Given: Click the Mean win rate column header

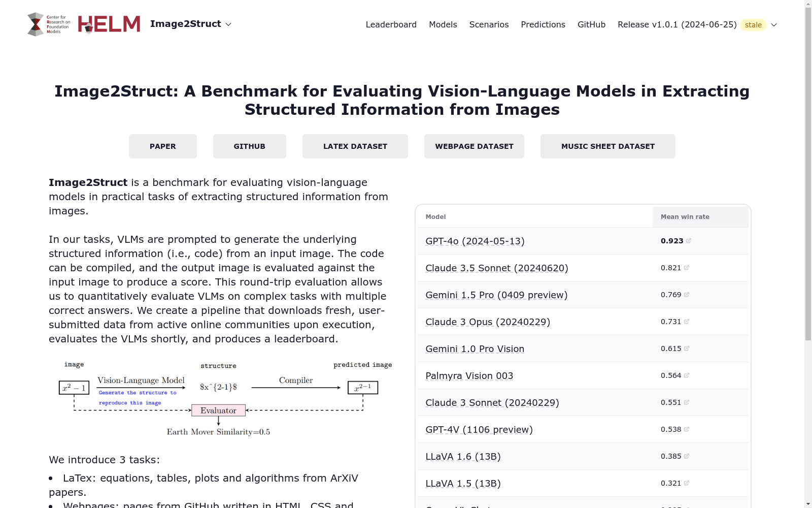Looking at the screenshot, I should coord(700,217).
